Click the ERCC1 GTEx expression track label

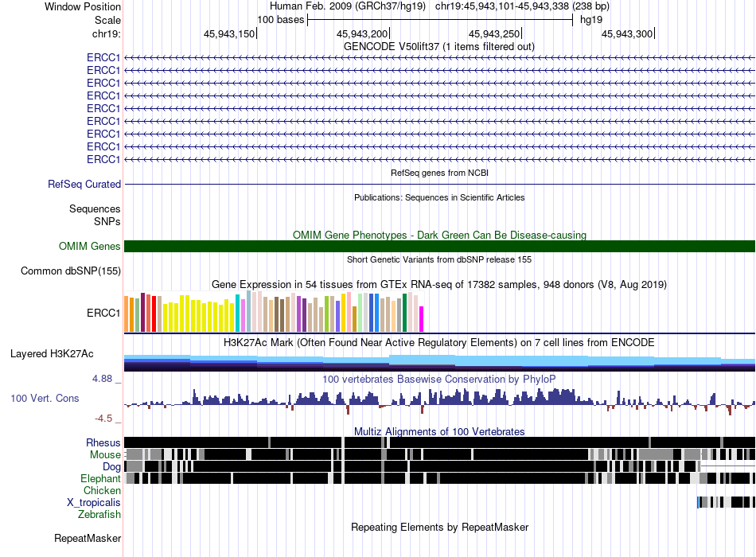point(103,313)
